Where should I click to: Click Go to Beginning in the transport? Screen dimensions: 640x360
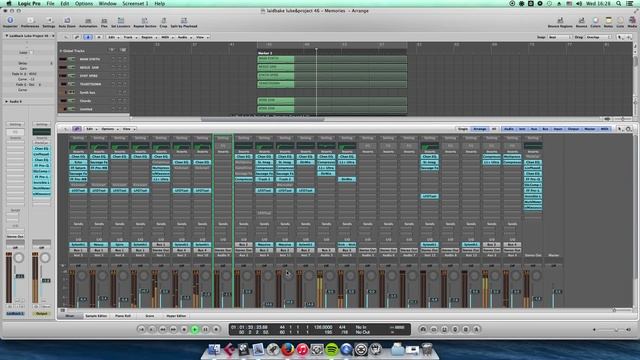point(142,329)
